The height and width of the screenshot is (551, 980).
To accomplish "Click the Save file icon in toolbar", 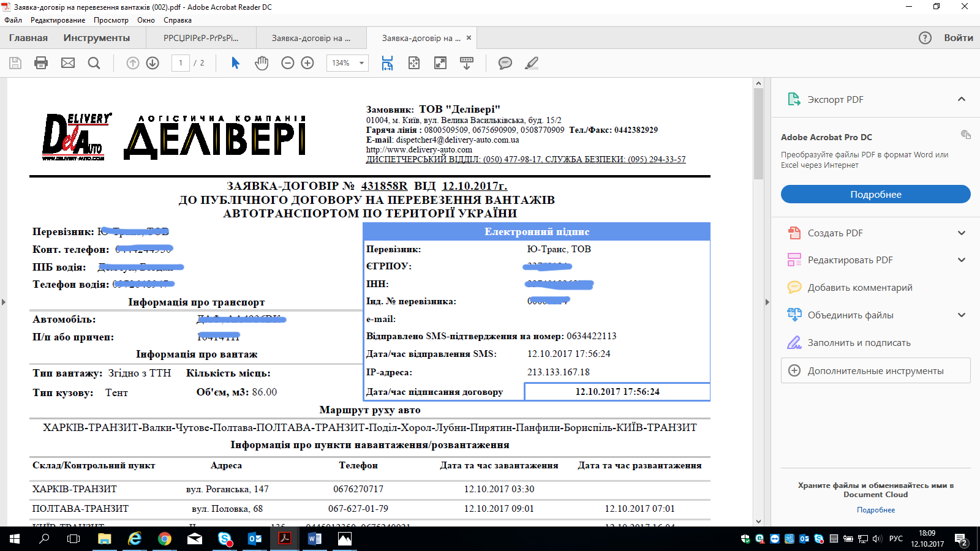I will point(15,63).
